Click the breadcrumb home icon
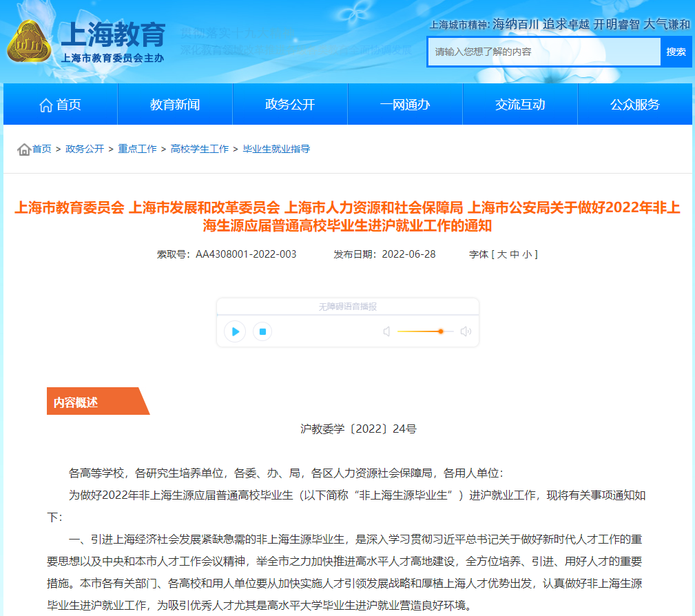Viewport: 695px width, 616px height. (24, 149)
